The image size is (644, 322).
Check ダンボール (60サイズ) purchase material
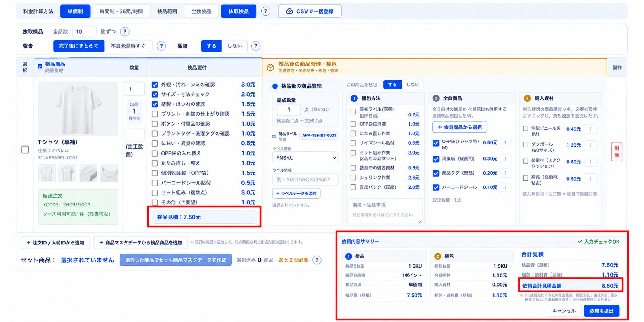pyautogui.click(x=525, y=145)
